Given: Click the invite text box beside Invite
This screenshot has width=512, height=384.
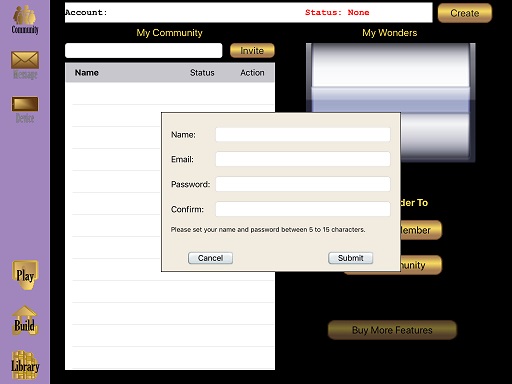Looking at the screenshot, I should [x=144, y=51].
